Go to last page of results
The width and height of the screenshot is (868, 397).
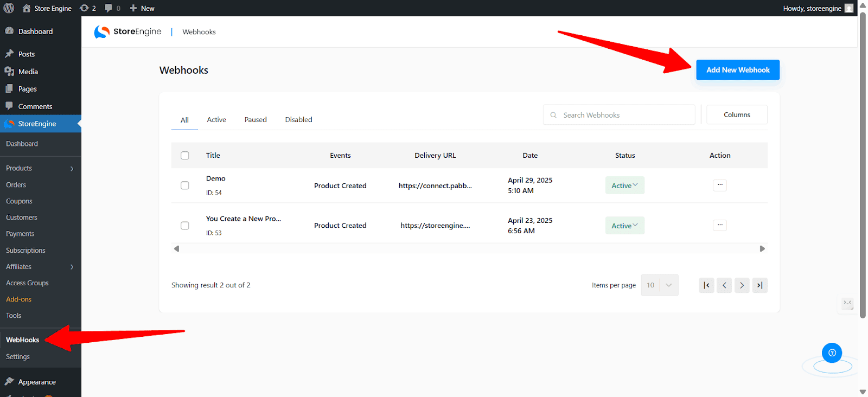click(x=760, y=285)
